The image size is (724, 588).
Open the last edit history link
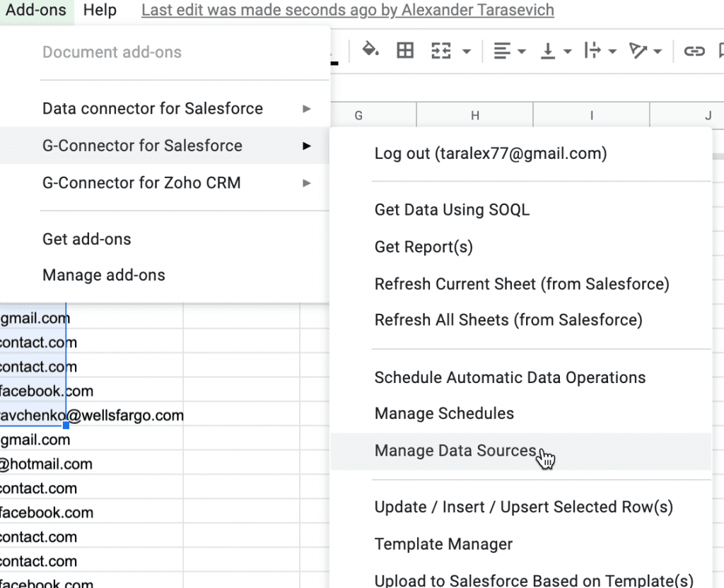tap(348, 10)
